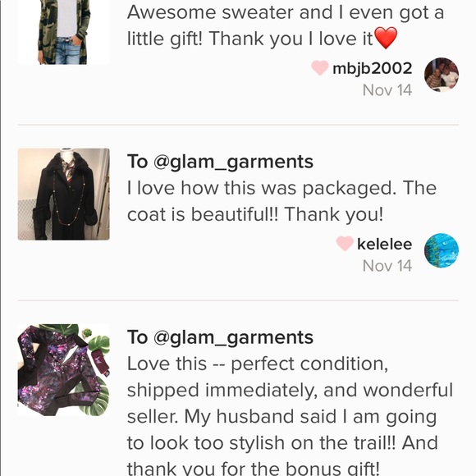Click the pink heart beside mbjb2002
The height and width of the screenshot is (476, 476).
tap(320, 68)
